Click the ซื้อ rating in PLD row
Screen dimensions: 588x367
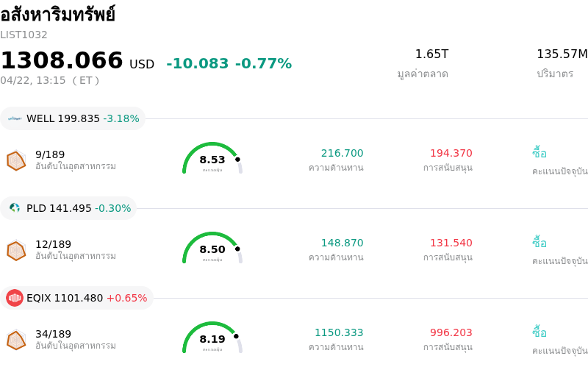[539, 243]
